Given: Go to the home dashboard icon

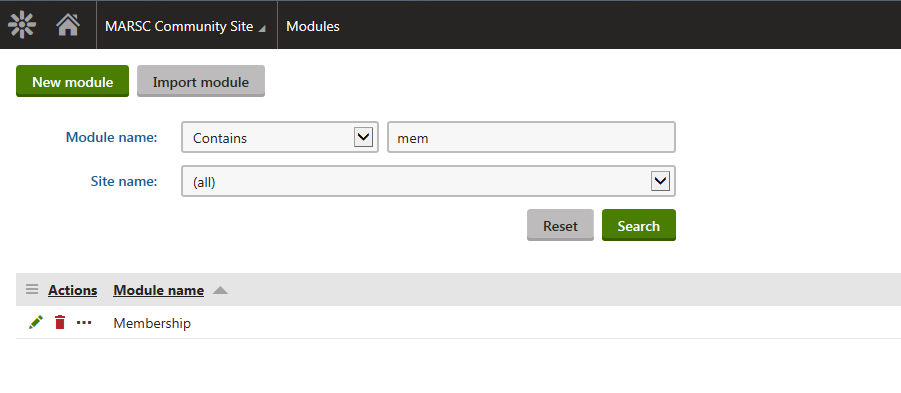Looking at the screenshot, I should pyautogui.click(x=68, y=25).
